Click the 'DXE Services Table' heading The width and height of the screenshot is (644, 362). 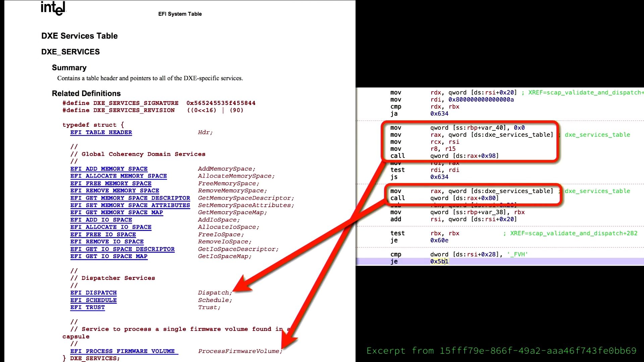(79, 36)
